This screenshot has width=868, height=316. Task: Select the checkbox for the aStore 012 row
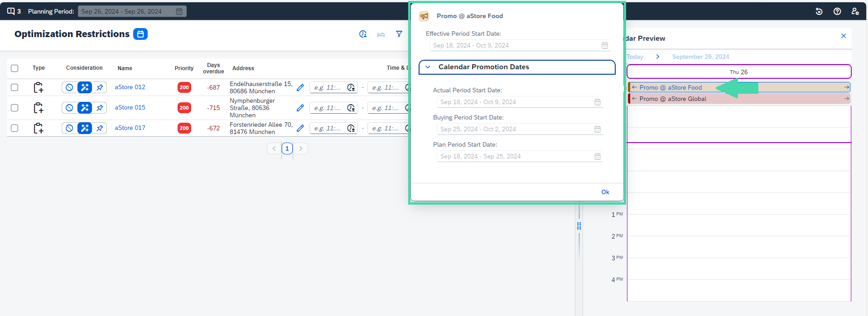tap(14, 87)
